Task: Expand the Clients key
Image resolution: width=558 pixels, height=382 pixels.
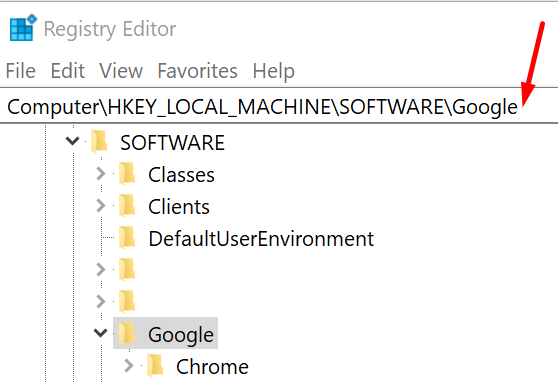Action: 101,206
